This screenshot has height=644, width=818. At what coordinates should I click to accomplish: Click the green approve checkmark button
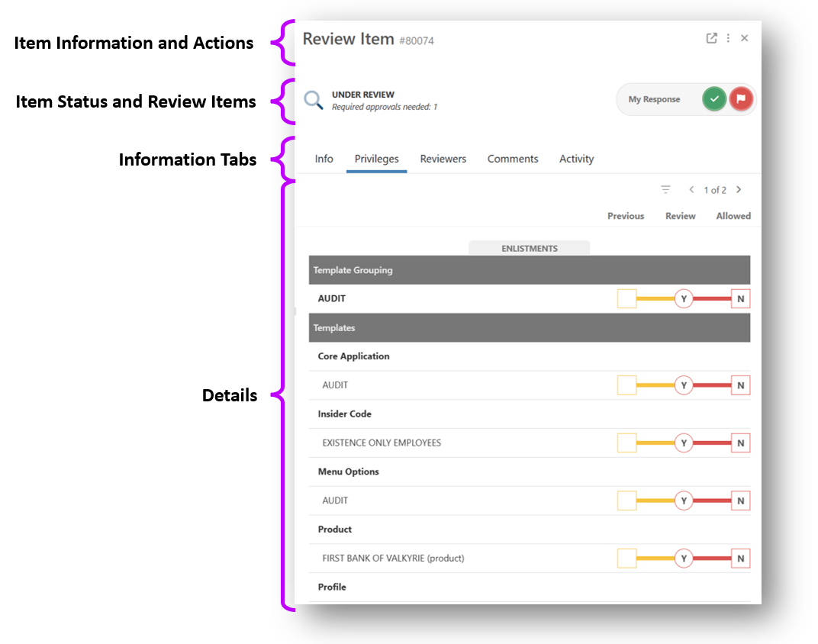(714, 99)
